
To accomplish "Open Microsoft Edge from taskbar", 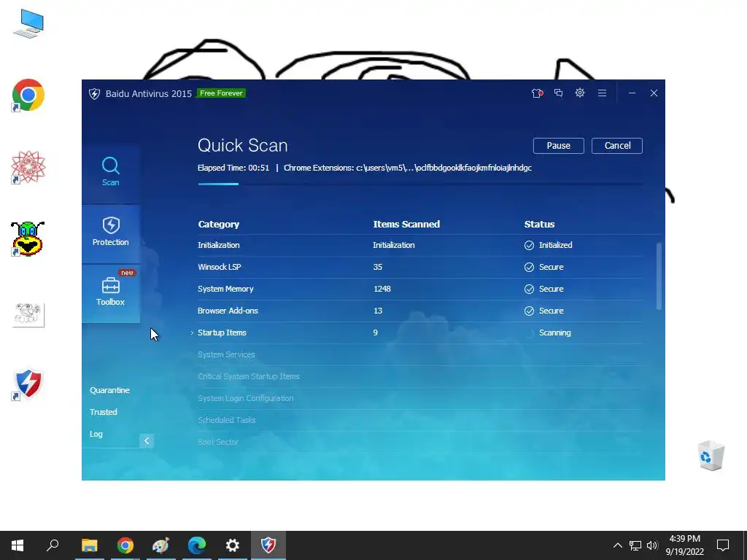I will 197,545.
